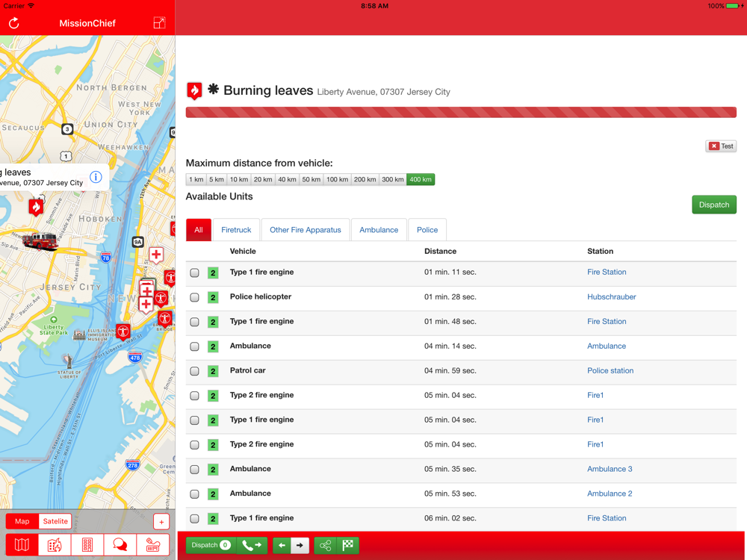Check Type 1 fire engine 01 min. 48 sec.

194,322
